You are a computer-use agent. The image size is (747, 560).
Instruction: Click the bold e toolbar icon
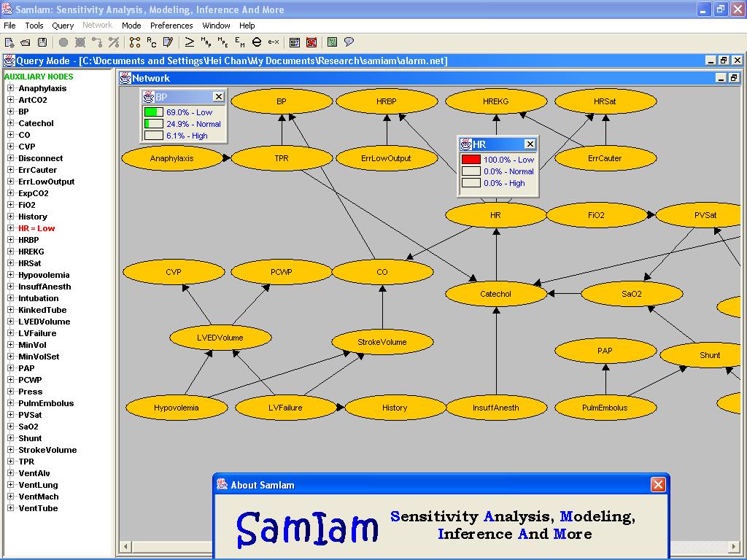click(x=257, y=42)
